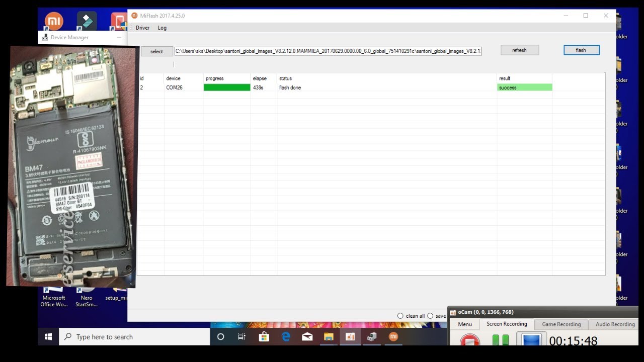Click the green pause button in oCam
This screenshot has width=644, height=362.
(500, 340)
